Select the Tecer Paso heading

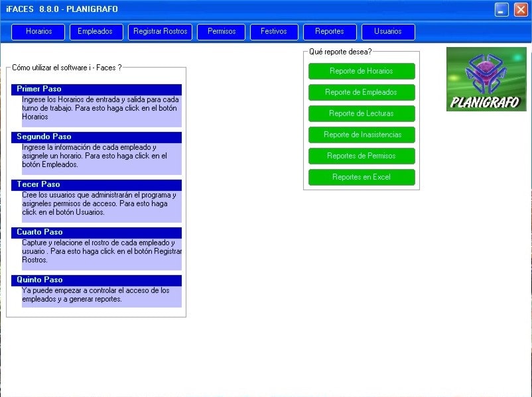coord(97,185)
